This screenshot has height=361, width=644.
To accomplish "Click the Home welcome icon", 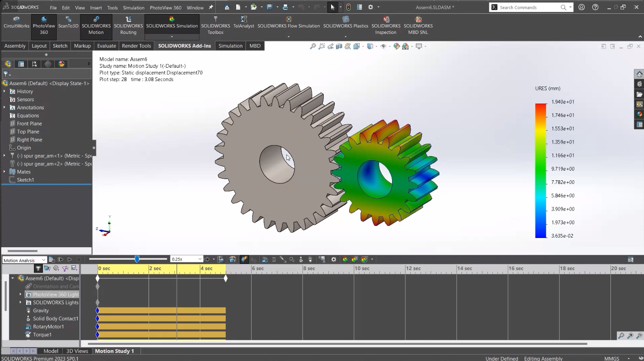I will 227,7.
